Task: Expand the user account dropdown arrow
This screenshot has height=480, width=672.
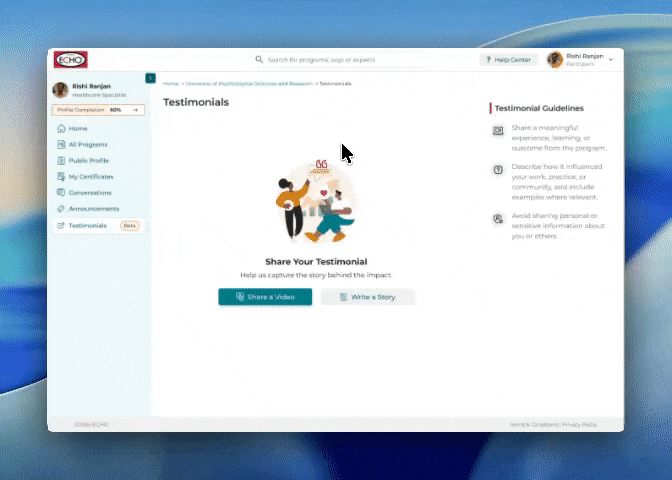Action: tap(611, 60)
